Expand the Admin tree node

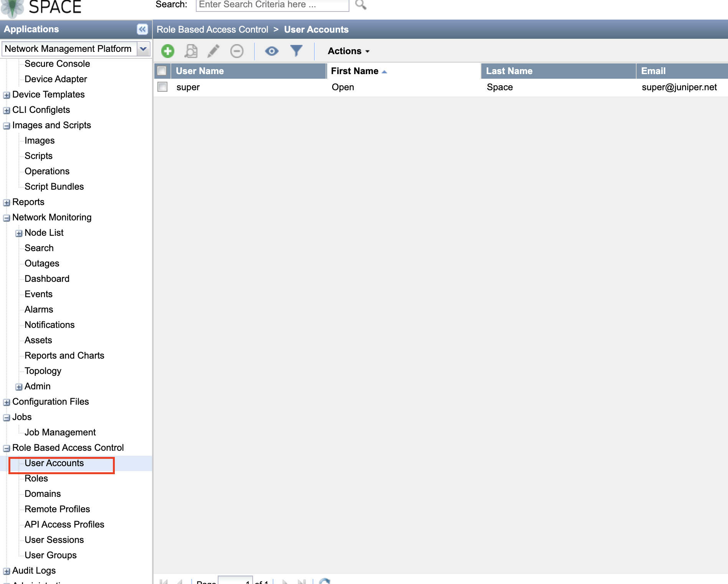(19, 387)
